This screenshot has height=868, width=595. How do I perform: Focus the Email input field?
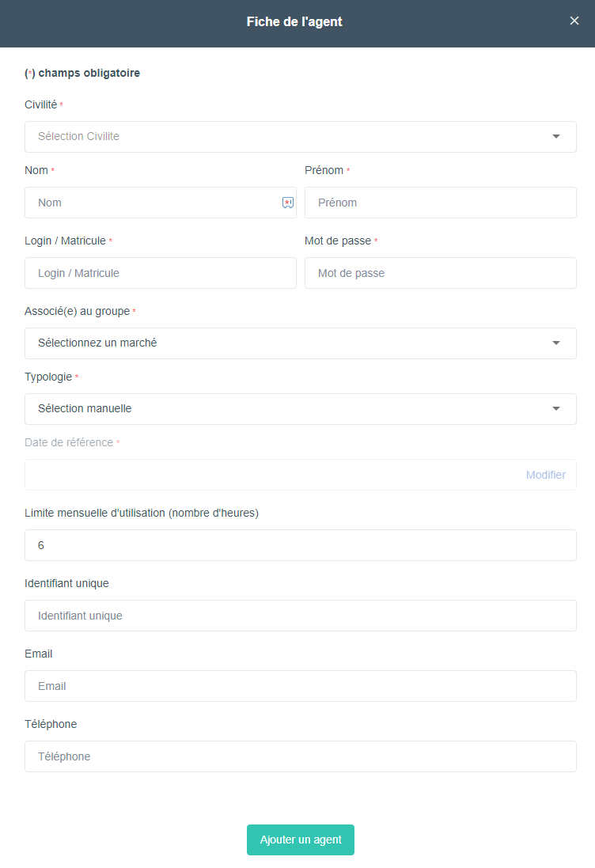point(301,686)
